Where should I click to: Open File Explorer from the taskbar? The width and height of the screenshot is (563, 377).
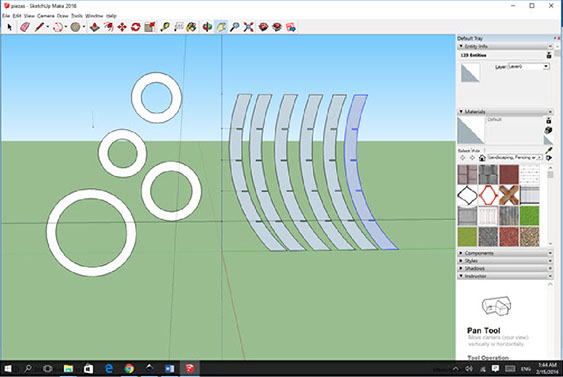pyautogui.click(x=68, y=369)
